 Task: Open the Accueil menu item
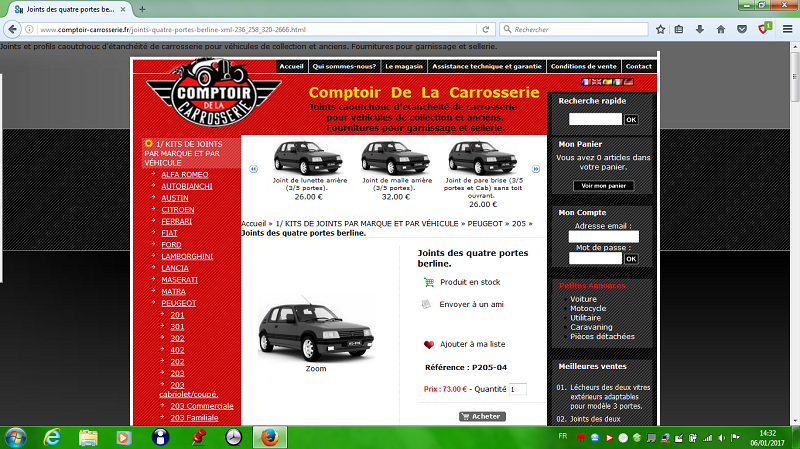coord(291,66)
